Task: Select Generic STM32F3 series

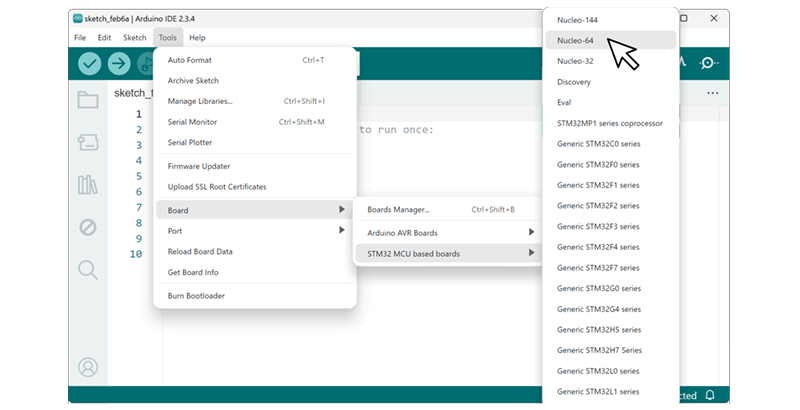Action: (x=611, y=226)
